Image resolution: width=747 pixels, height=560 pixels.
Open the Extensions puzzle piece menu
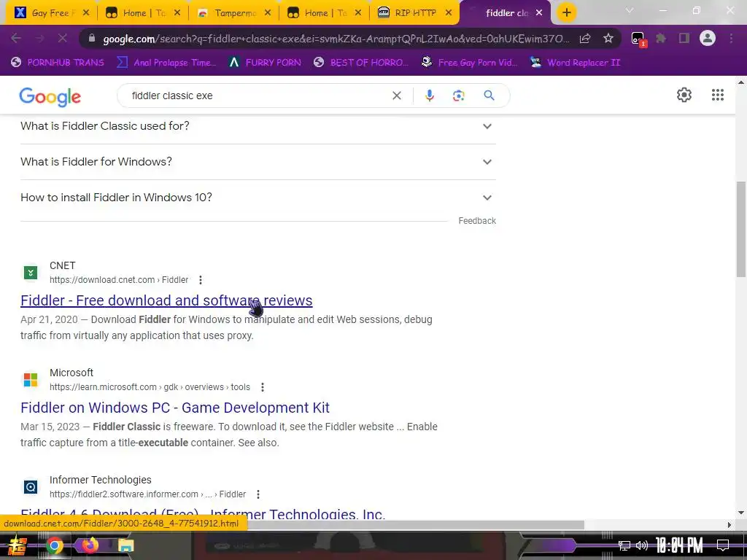661,38
